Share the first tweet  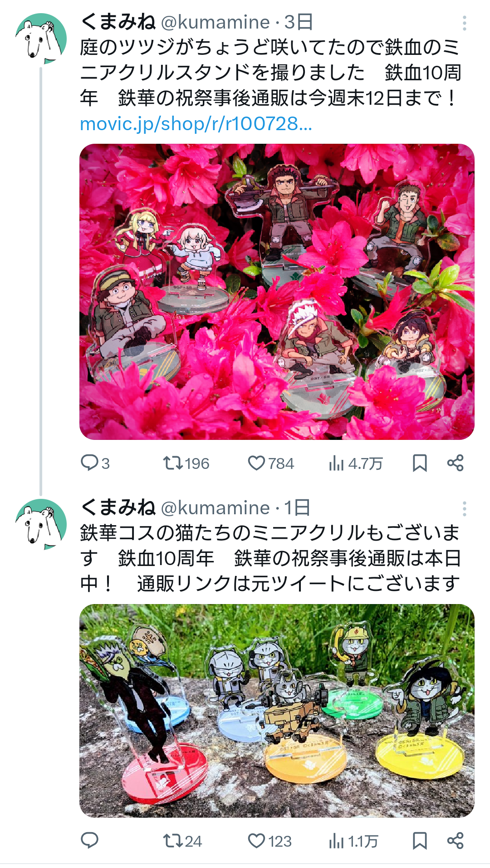click(x=455, y=463)
